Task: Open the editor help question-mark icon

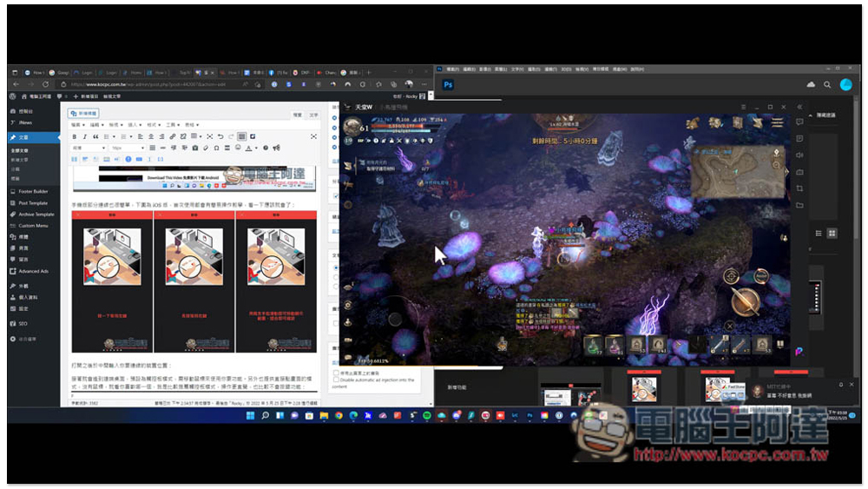Action: (x=266, y=148)
